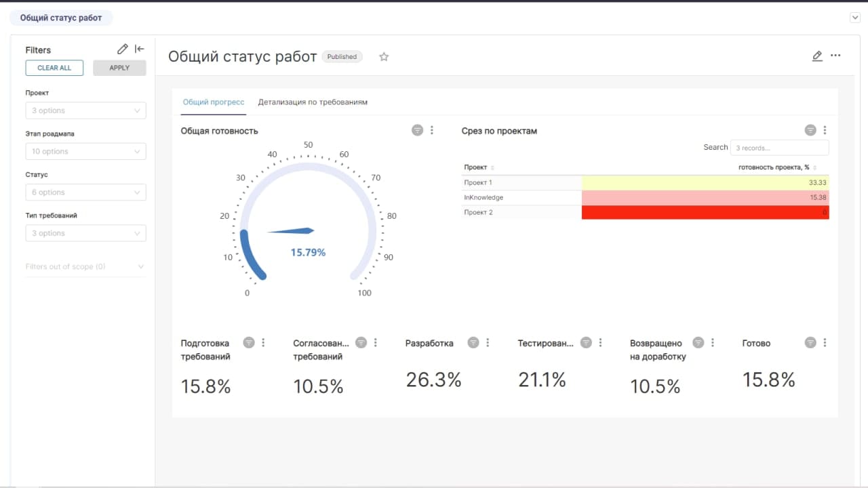
Task: Click filter icon on Срез по проектам table
Action: pyautogui.click(x=810, y=130)
